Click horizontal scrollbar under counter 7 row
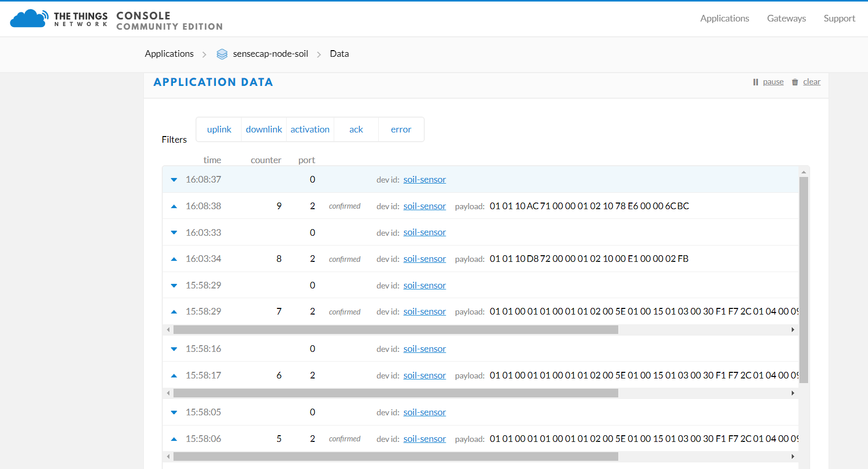Image resolution: width=868 pixels, height=469 pixels. tap(396, 330)
